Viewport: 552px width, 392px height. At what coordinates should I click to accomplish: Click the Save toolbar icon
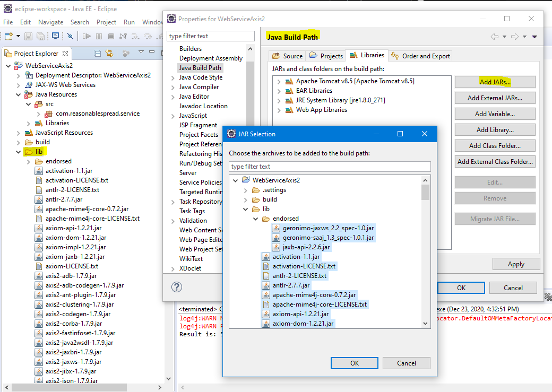coord(29,36)
